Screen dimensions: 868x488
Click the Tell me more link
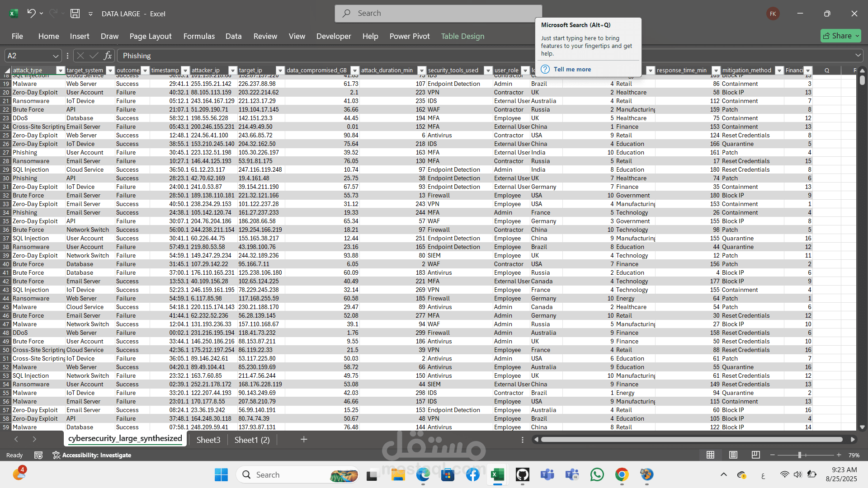pyautogui.click(x=572, y=69)
